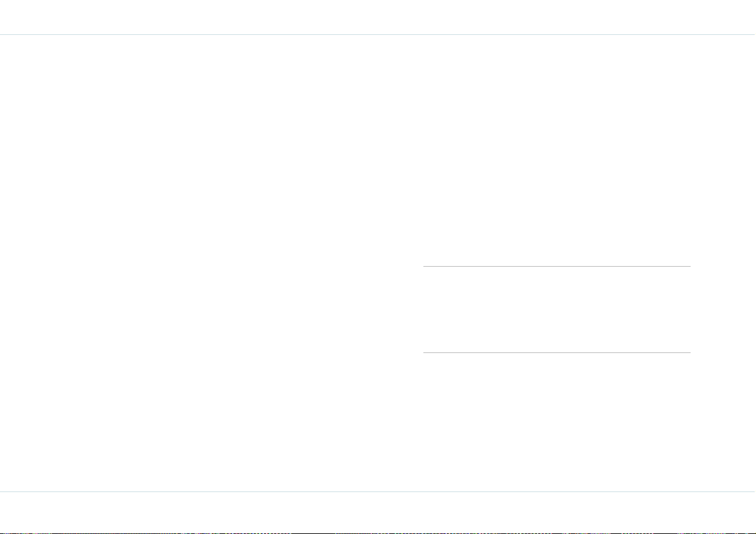Click the upper gray divider line in right panel
The height and width of the screenshot is (534, 756).
[x=557, y=266]
